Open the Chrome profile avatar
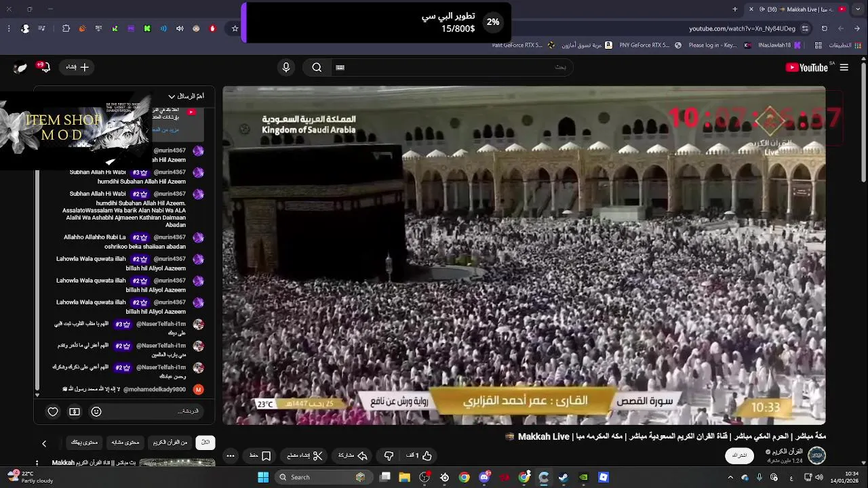The height and width of the screenshot is (488, 868). (x=25, y=28)
